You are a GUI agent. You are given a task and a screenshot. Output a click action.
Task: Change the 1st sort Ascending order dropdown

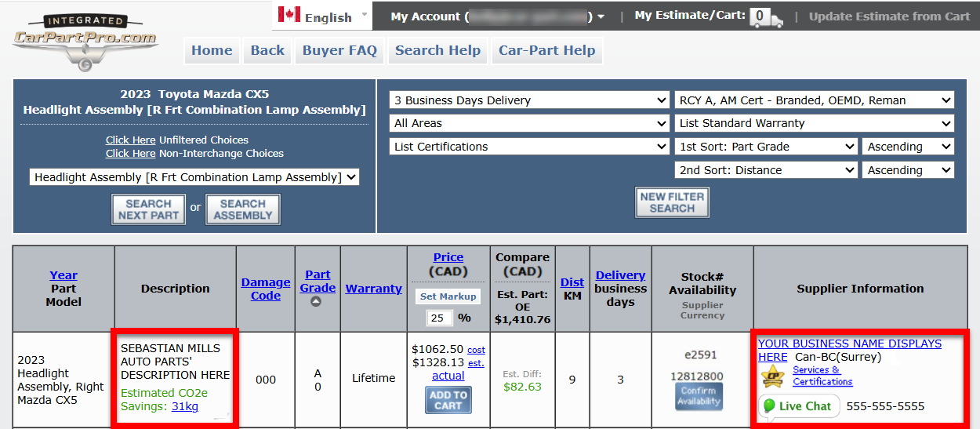909,147
